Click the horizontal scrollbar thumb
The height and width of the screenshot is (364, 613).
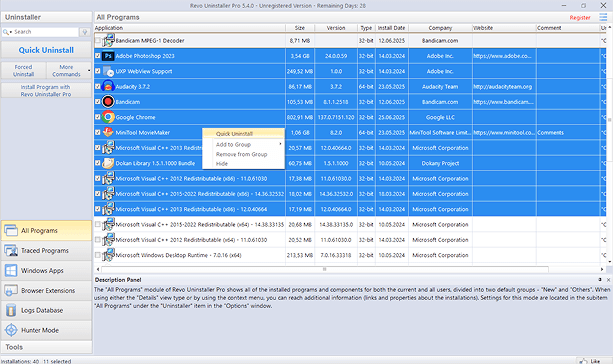(324, 269)
